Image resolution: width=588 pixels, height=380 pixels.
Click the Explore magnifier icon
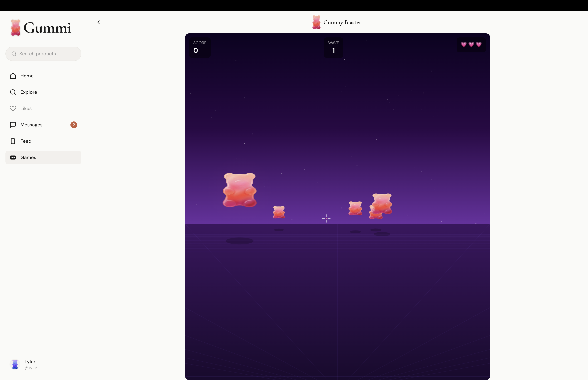[13, 92]
